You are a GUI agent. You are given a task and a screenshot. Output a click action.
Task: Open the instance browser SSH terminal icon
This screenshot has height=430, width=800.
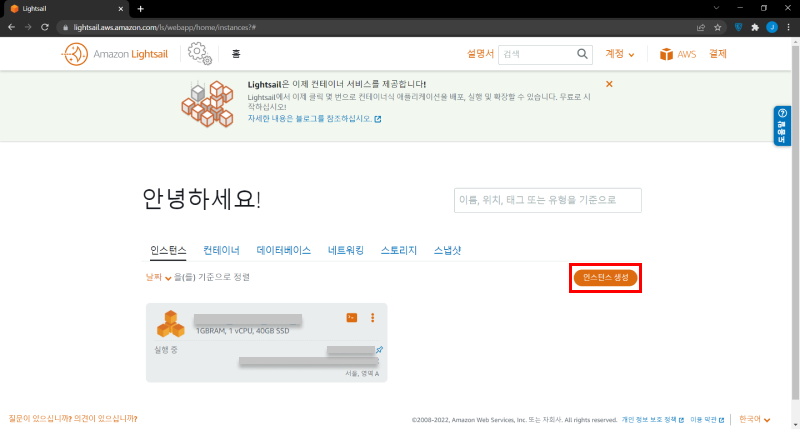pos(352,317)
